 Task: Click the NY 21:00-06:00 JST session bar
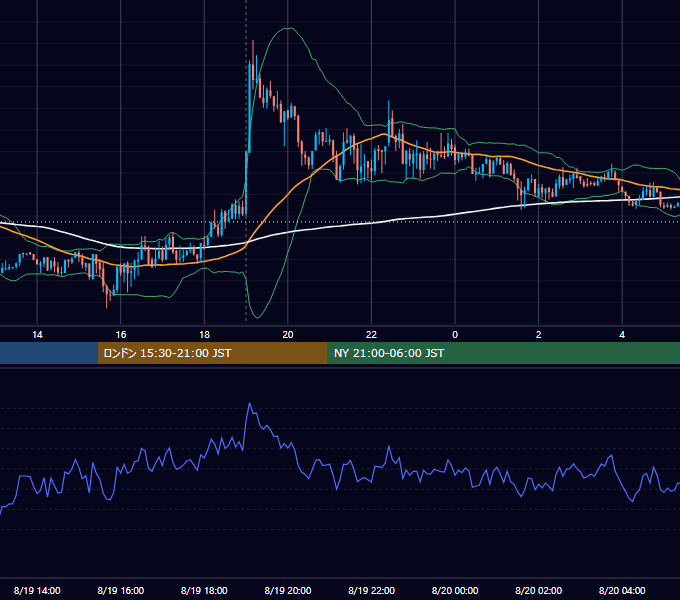(503, 353)
